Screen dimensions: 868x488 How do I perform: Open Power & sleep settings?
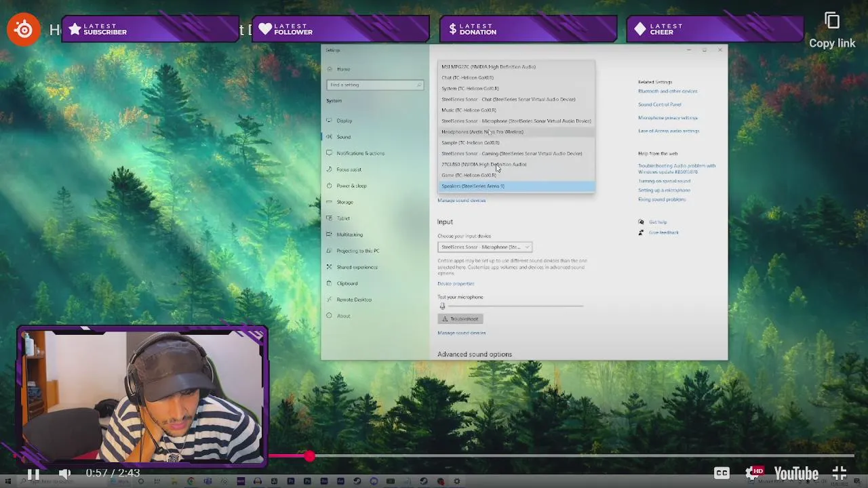click(351, 186)
